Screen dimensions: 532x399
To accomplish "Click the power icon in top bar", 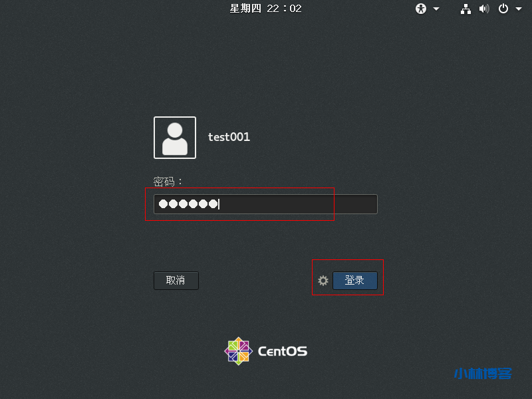I will coord(503,9).
